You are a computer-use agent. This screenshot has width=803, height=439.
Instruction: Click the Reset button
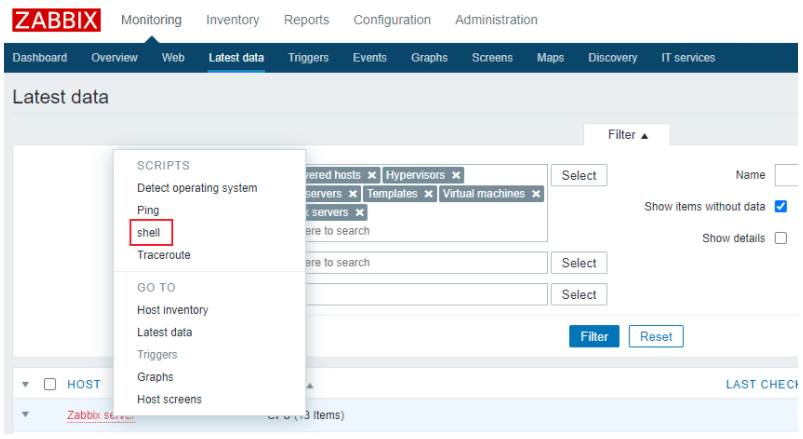tap(656, 337)
